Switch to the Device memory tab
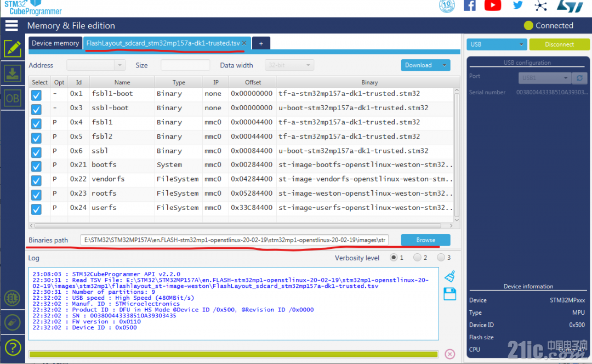 [55, 43]
